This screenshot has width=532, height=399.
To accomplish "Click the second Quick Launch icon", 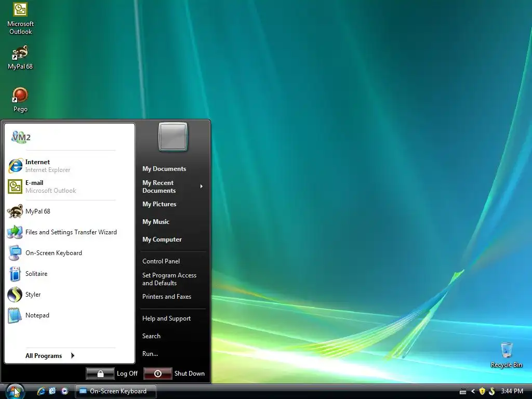I will point(52,391).
